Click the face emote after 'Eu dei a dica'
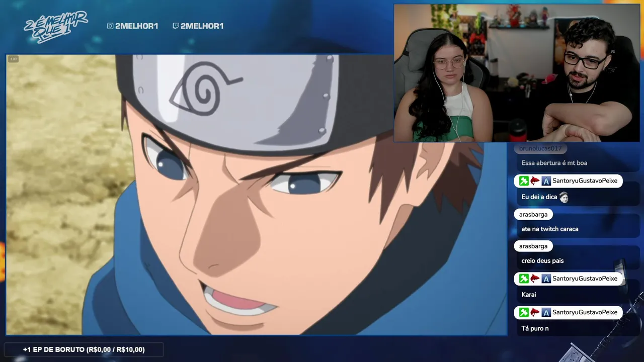 coord(563,197)
